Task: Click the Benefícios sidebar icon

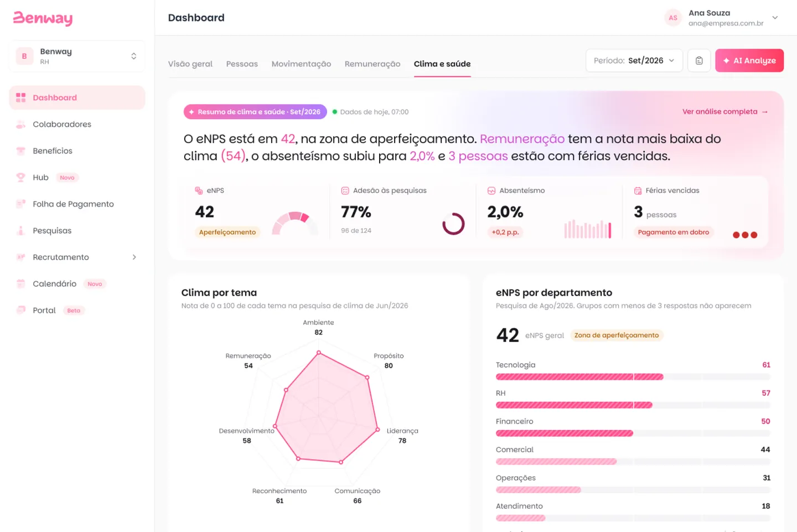Action: (21, 151)
